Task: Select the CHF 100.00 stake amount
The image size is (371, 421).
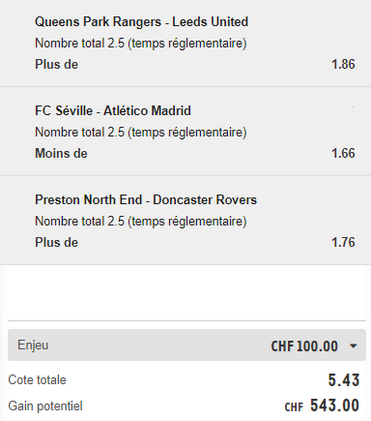Action: point(304,346)
